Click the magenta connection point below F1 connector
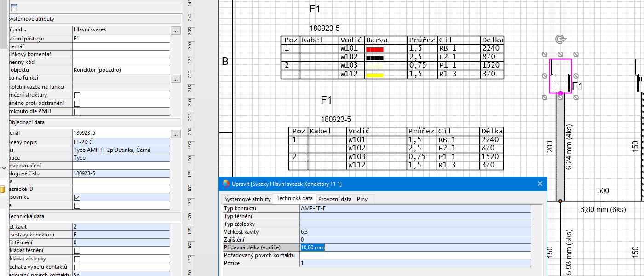 560,93
